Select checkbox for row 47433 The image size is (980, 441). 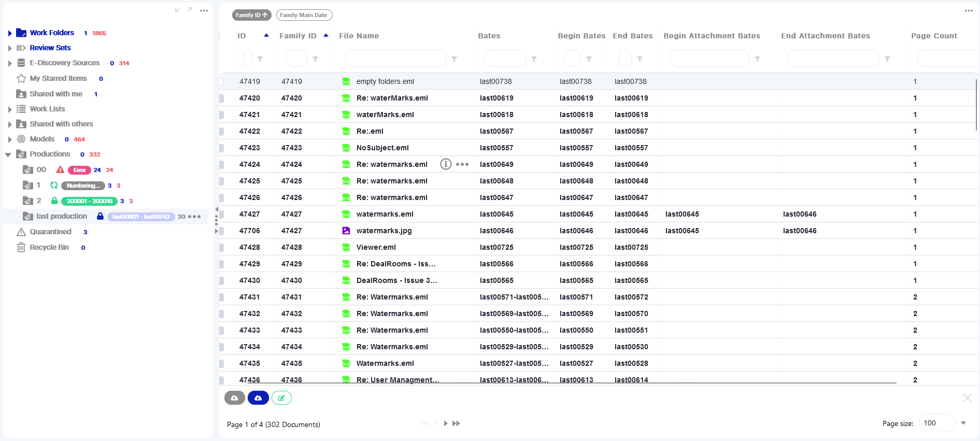(221, 330)
